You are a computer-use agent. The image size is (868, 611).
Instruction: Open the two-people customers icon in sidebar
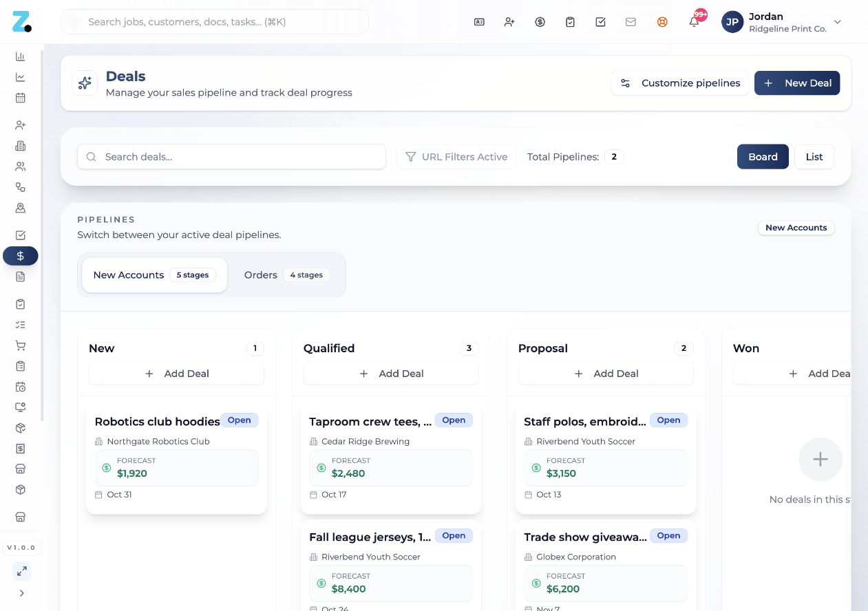21,167
